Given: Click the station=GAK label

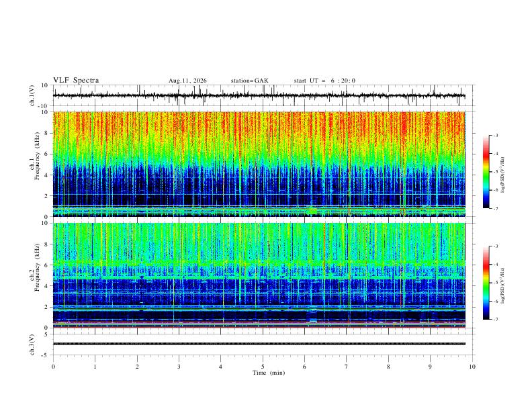Looking at the screenshot, I should (249, 81).
